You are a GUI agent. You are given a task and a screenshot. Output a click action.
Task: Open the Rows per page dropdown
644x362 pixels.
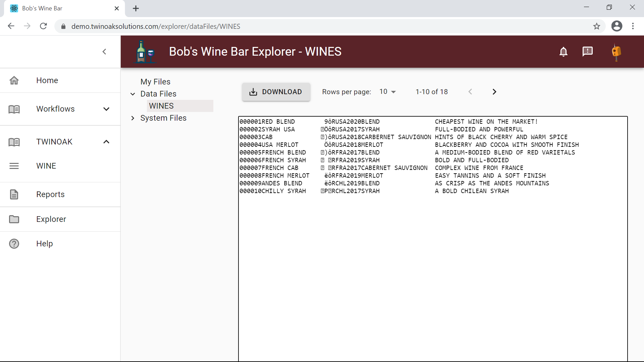388,92
